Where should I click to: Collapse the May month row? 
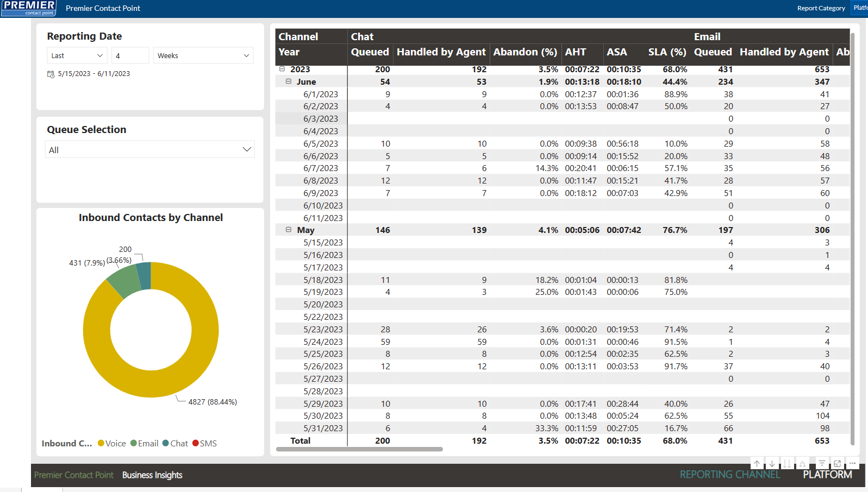(x=289, y=230)
